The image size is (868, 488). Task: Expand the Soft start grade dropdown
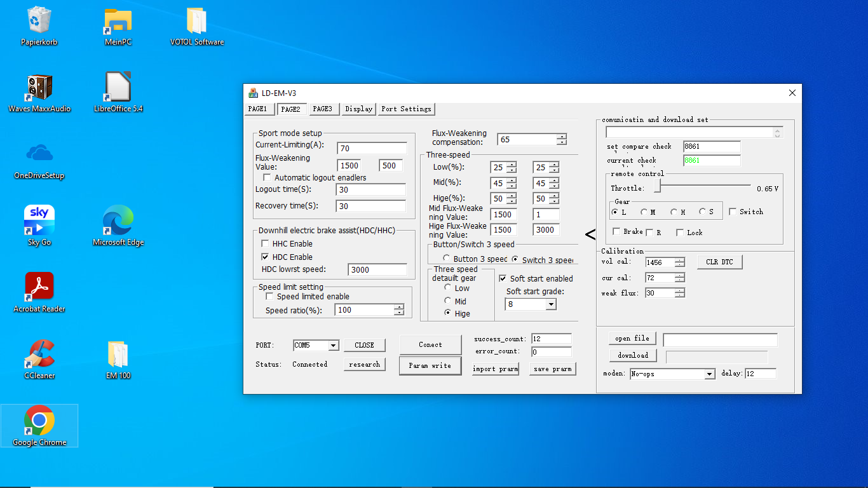[550, 304]
